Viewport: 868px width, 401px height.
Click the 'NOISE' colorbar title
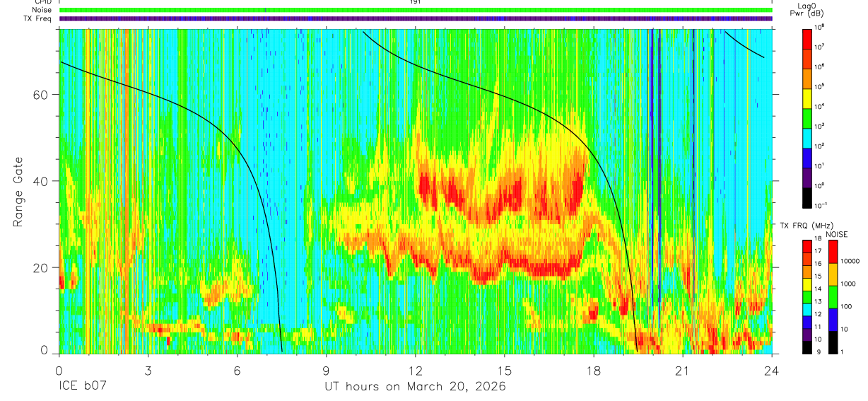[837, 234]
